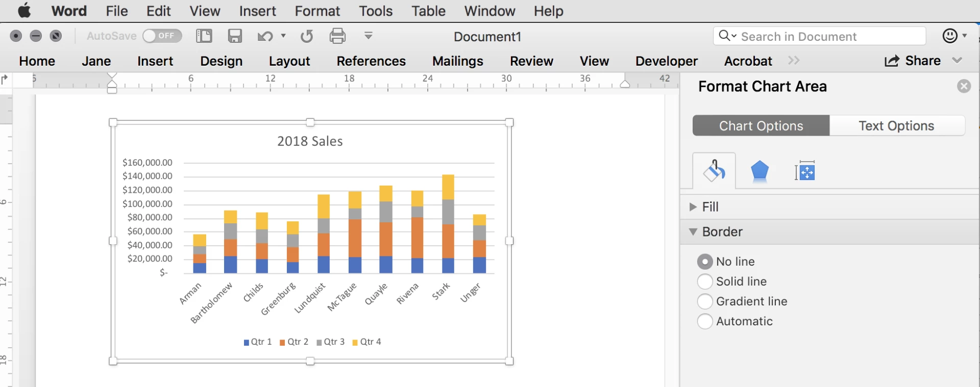This screenshot has width=980, height=387.
Task: Undo the last action
Action: pyautogui.click(x=265, y=36)
